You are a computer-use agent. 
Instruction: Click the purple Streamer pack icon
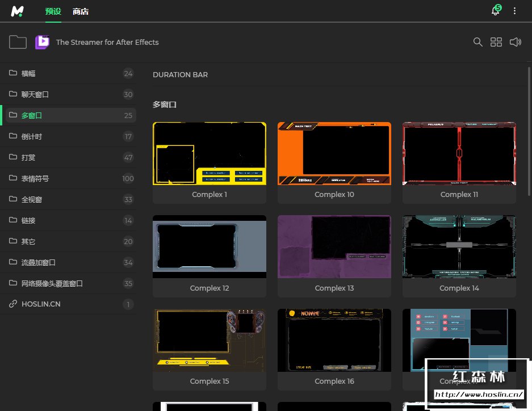42,42
